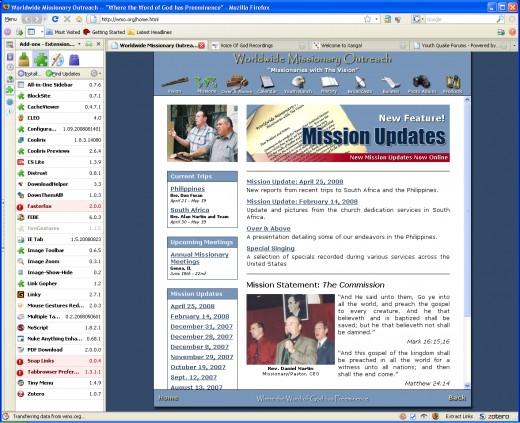Click the Back link in page footer

point(457,398)
